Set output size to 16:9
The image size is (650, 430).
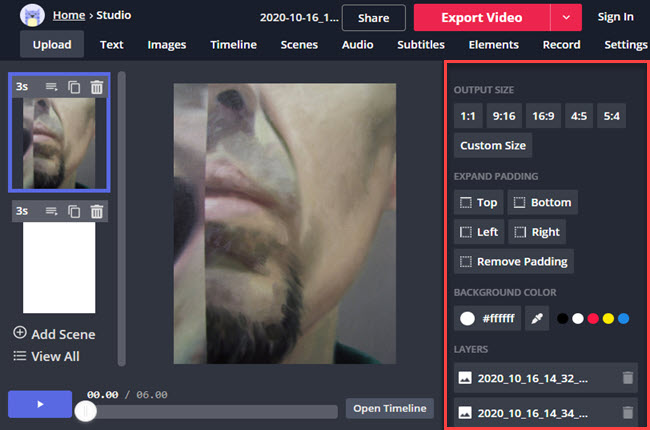point(543,116)
